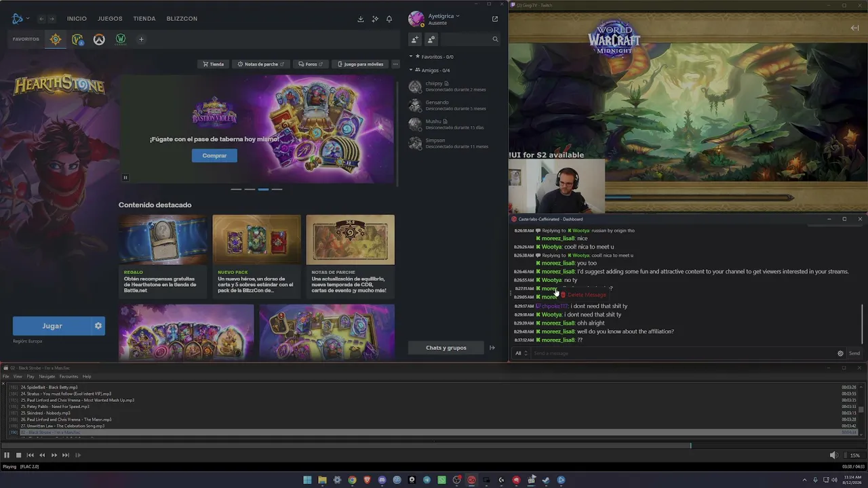The height and width of the screenshot is (488, 868).
Task: Select WoW Classic favorite icon
Action: pos(121,39)
